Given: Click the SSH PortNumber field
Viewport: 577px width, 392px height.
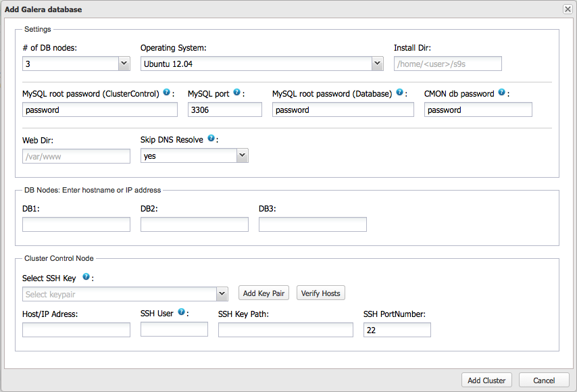Looking at the screenshot, I should pyautogui.click(x=397, y=330).
